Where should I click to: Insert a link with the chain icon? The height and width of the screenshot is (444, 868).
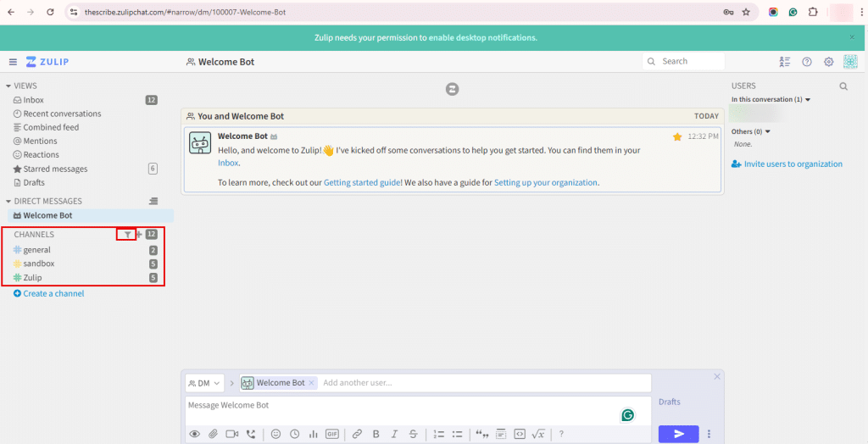tap(357, 434)
